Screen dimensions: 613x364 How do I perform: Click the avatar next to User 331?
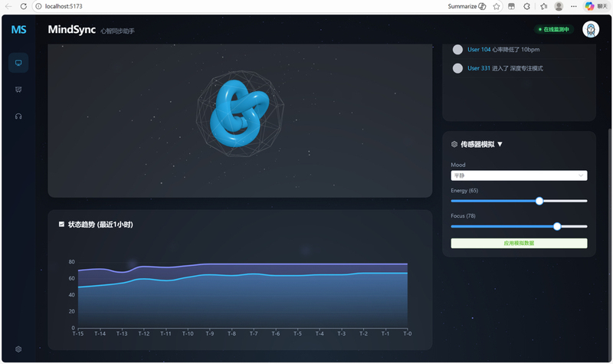[x=457, y=68]
